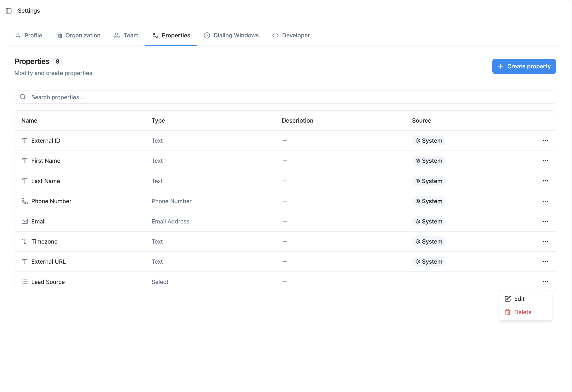Switch to the Dialing Windows tab
The height and width of the screenshot is (392, 572).
pos(231,36)
